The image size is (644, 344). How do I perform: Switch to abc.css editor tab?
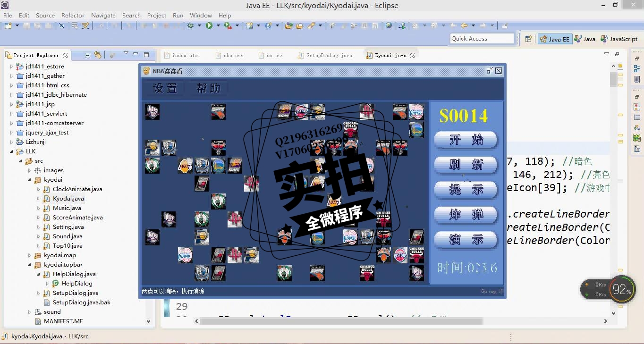pyautogui.click(x=229, y=55)
